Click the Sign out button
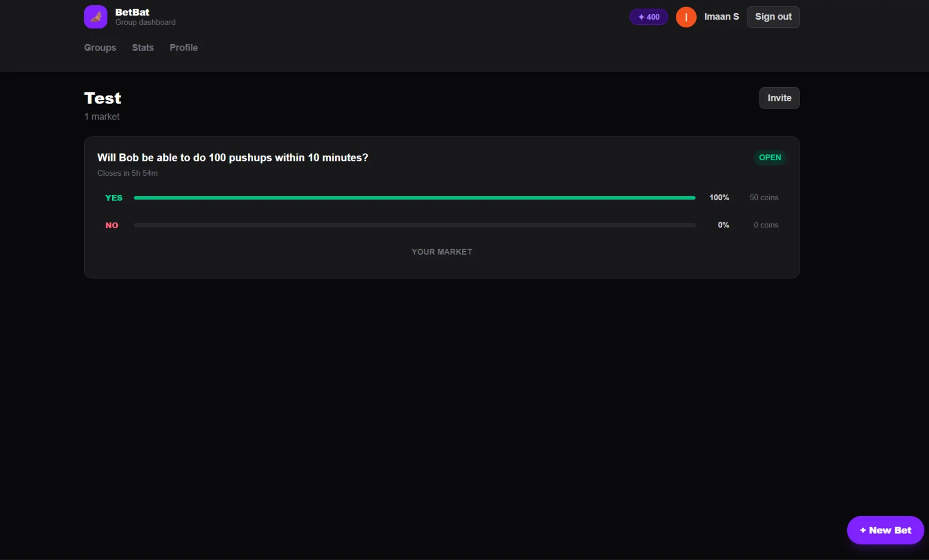This screenshot has width=929, height=560. point(773,17)
